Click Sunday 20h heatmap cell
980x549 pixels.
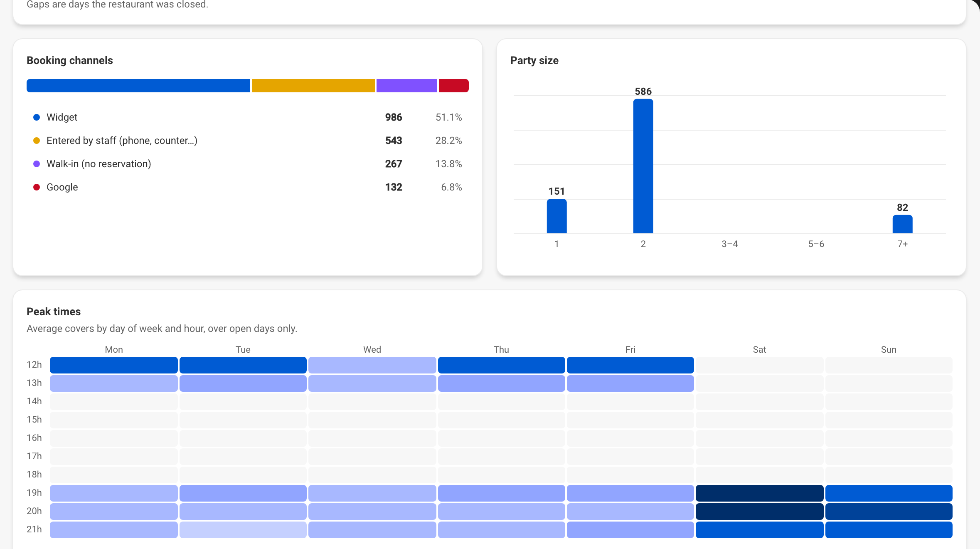(x=889, y=512)
